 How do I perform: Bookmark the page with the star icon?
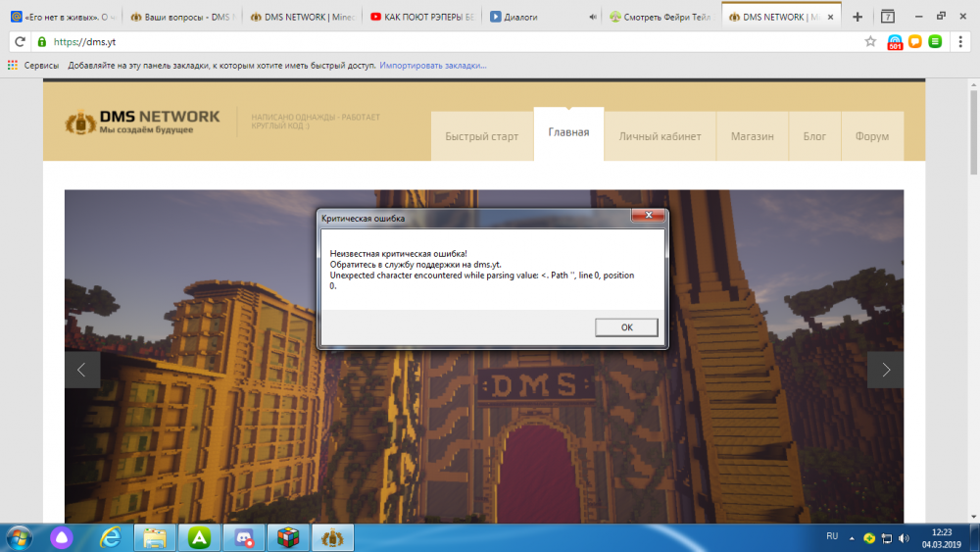coord(869,42)
